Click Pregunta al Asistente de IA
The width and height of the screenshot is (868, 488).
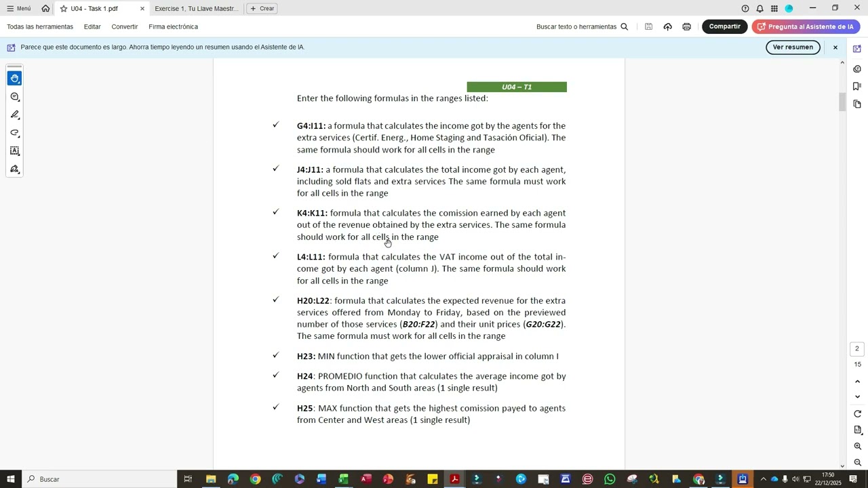pyautogui.click(x=806, y=26)
